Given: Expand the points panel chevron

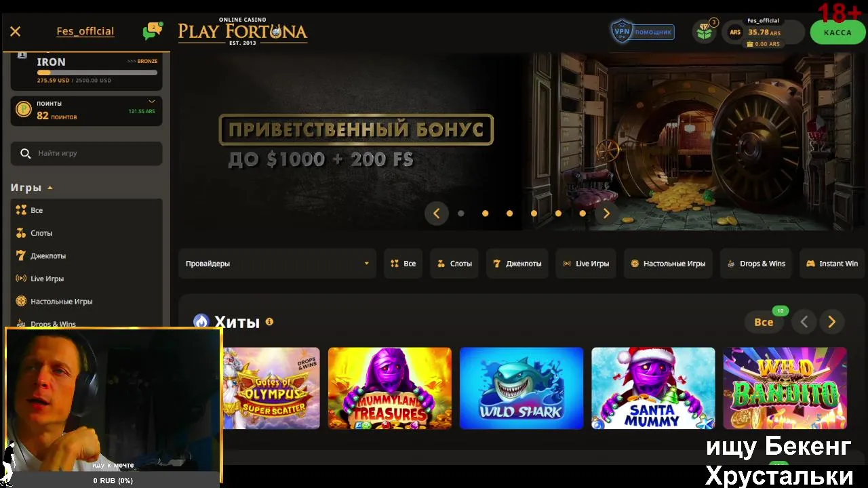Looking at the screenshot, I should (x=152, y=102).
